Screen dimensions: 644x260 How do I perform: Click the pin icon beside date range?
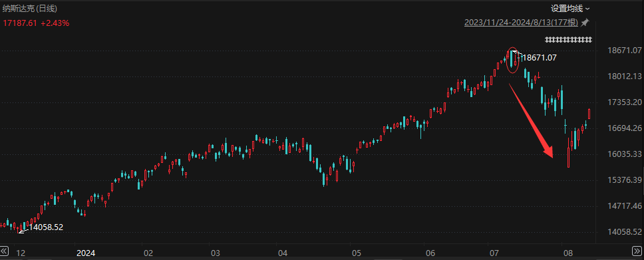[x=585, y=23]
